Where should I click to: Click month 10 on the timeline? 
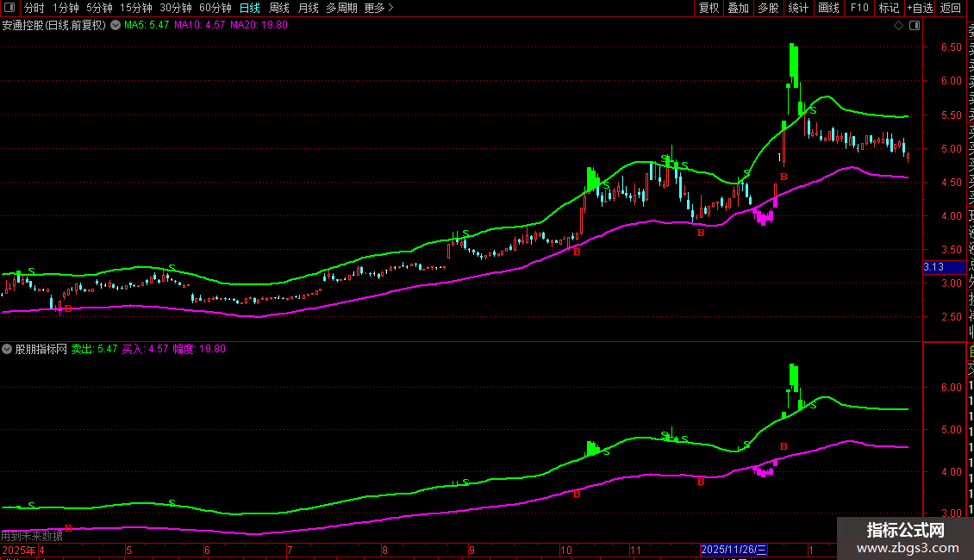tap(566, 550)
